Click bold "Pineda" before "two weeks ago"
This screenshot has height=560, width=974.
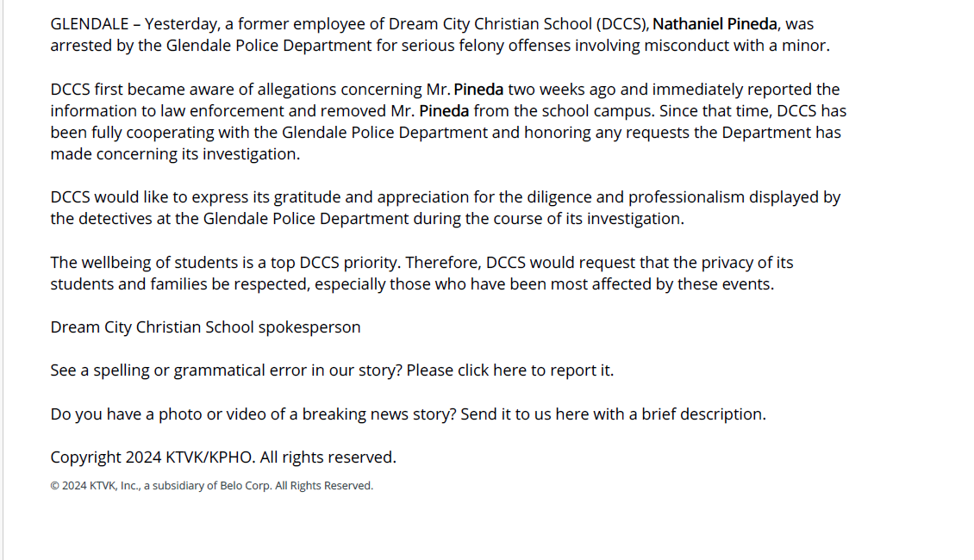point(478,90)
